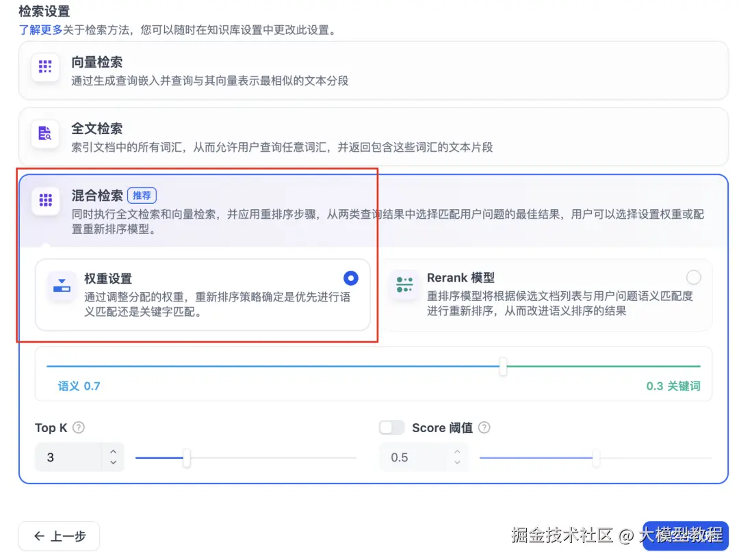This screenshot has height=560, width=739.
Task: Click the Top K number input field
Action: click(x=68, y=457)
